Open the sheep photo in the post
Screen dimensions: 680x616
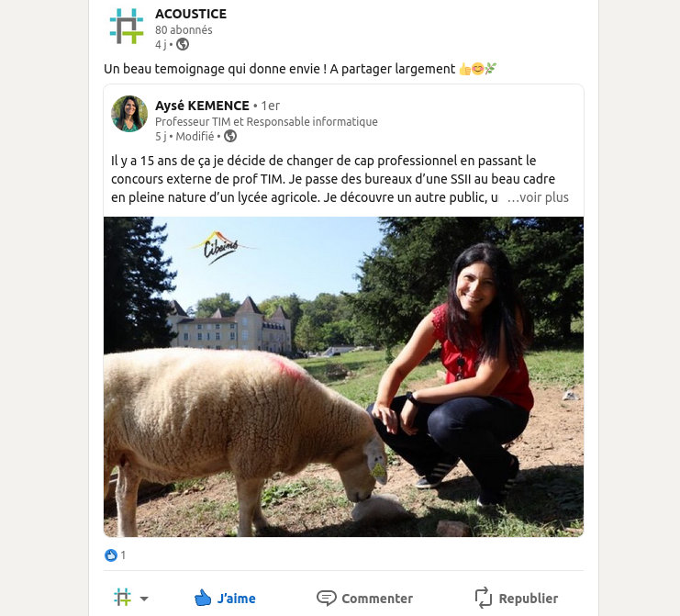click(343, 376)
